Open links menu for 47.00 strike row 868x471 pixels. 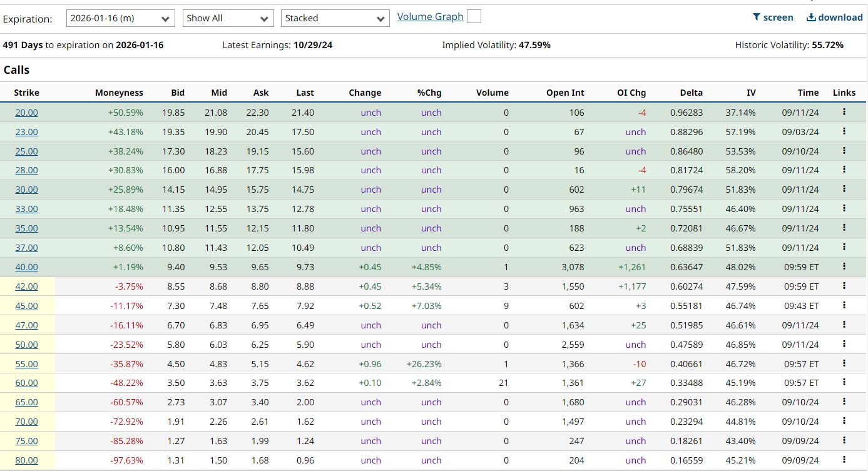tap(844, 325)
